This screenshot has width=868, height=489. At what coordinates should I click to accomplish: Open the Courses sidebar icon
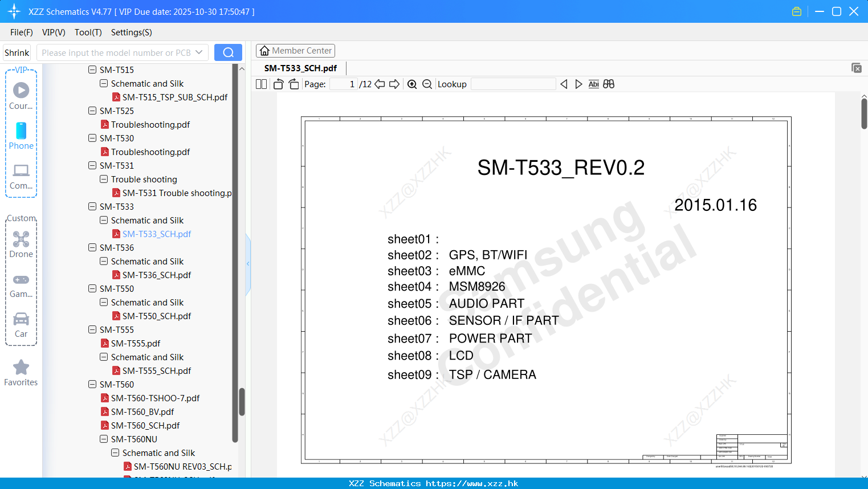coord(21,90)
